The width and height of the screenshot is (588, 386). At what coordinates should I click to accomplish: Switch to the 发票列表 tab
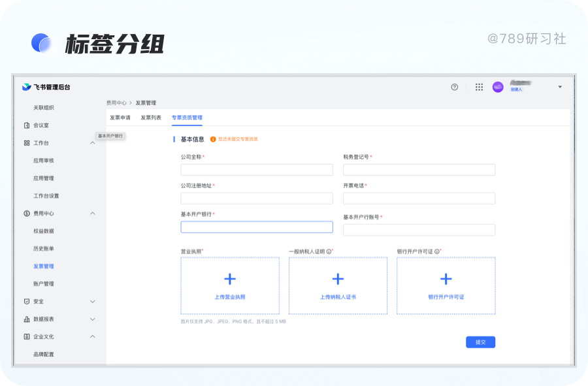click(151, 118)
